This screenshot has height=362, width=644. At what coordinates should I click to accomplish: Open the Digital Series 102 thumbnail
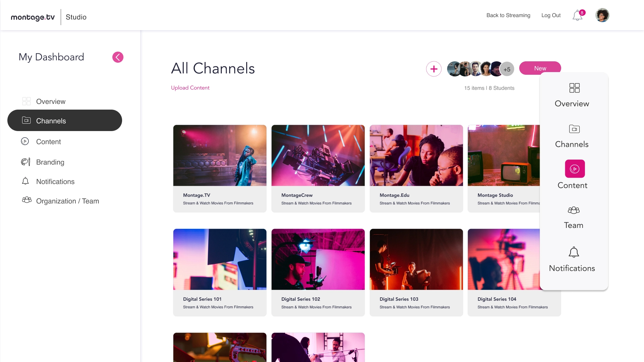pyautogui.click(x=318, y=259)
